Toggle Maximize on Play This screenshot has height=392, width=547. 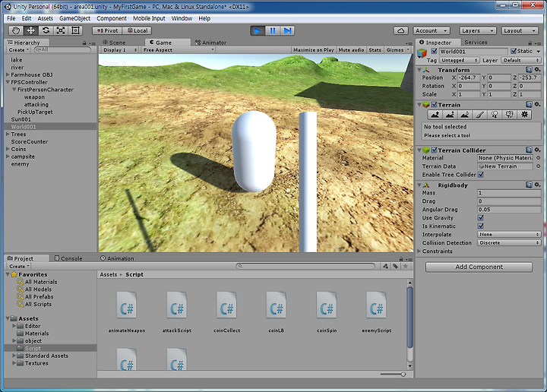[x=314, y=50]
